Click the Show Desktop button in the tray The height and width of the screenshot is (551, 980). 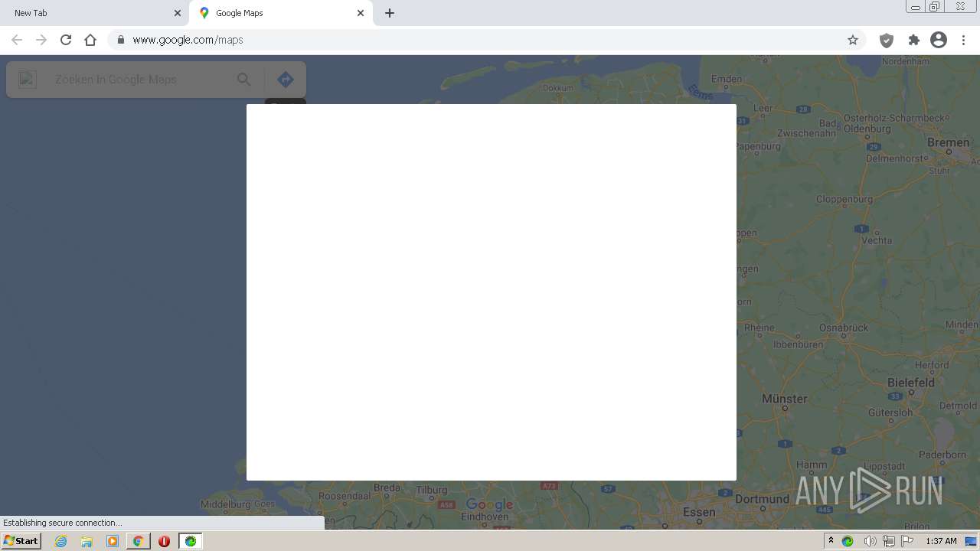[x=971, y=541]
